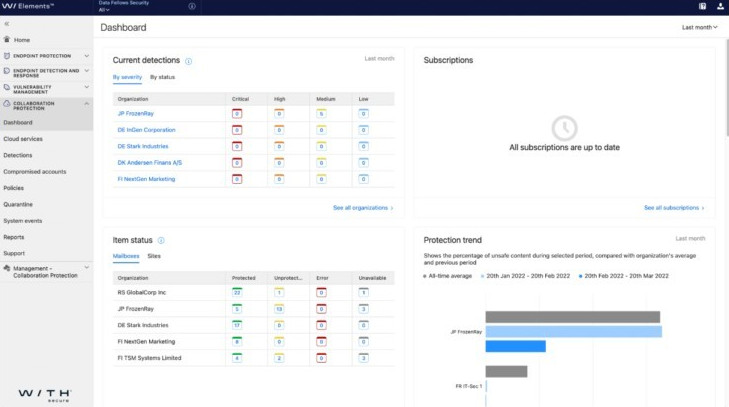Collapse the sidebar with double-chevron icon
This screenshot has height=407, width=729.
point(7,24)
